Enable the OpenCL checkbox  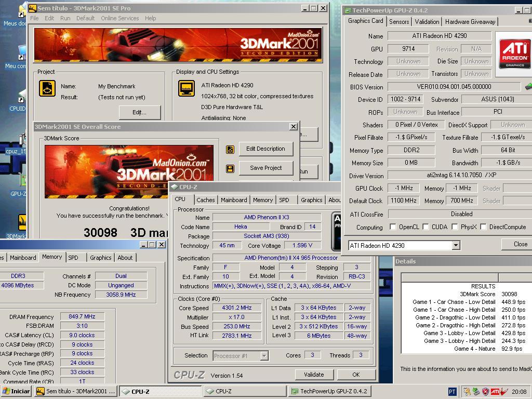tap(393, 227)
